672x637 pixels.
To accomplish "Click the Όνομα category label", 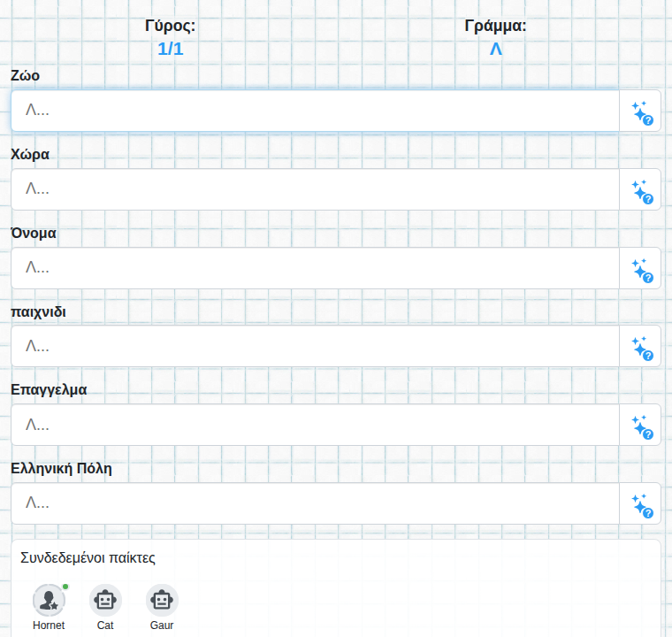I will pos(34,233).
